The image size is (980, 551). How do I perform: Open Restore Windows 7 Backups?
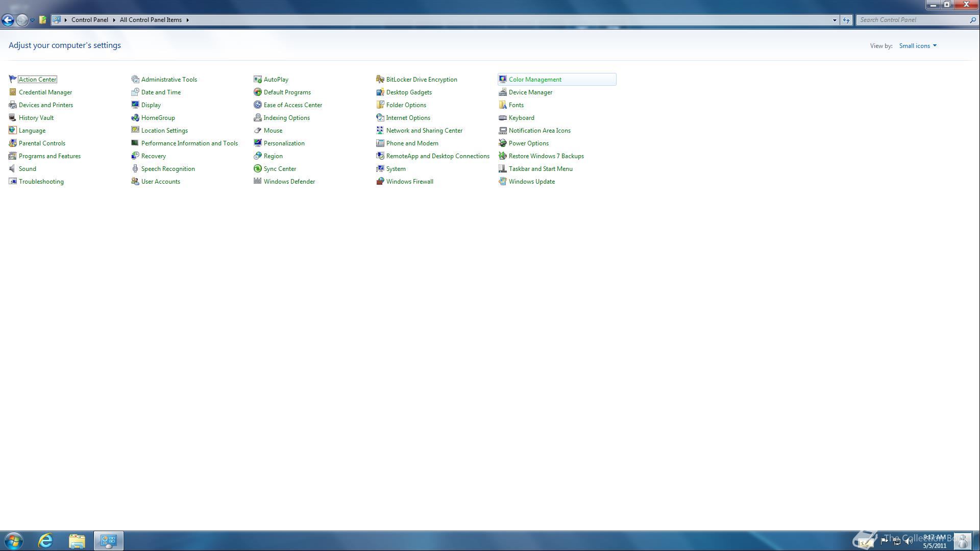[546, 156]
